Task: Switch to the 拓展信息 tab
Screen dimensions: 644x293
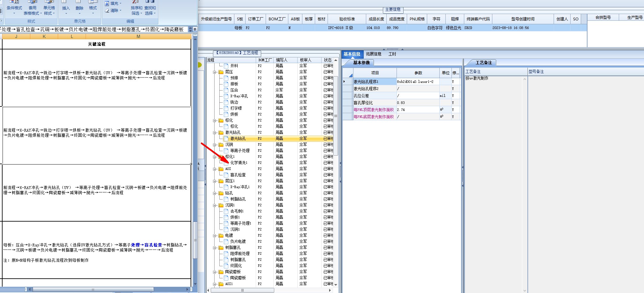Action: 374,54
